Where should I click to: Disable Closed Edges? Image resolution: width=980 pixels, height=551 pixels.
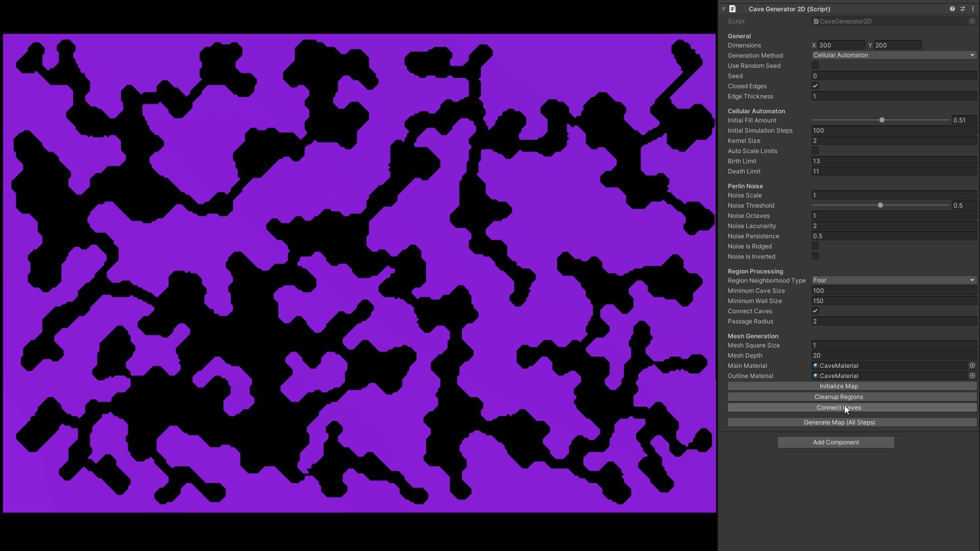pyautogui.click(x=815, y=86)
